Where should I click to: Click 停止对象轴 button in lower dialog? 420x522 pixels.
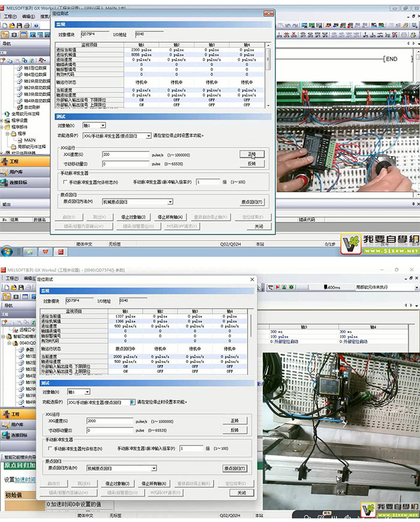pyautogui.click(x=117, y=484)
